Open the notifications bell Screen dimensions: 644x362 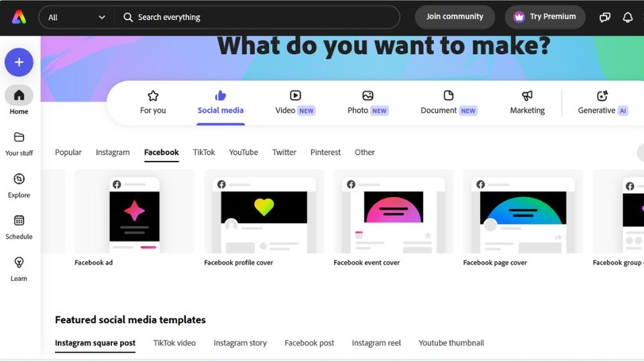click(x=628, y=17)
